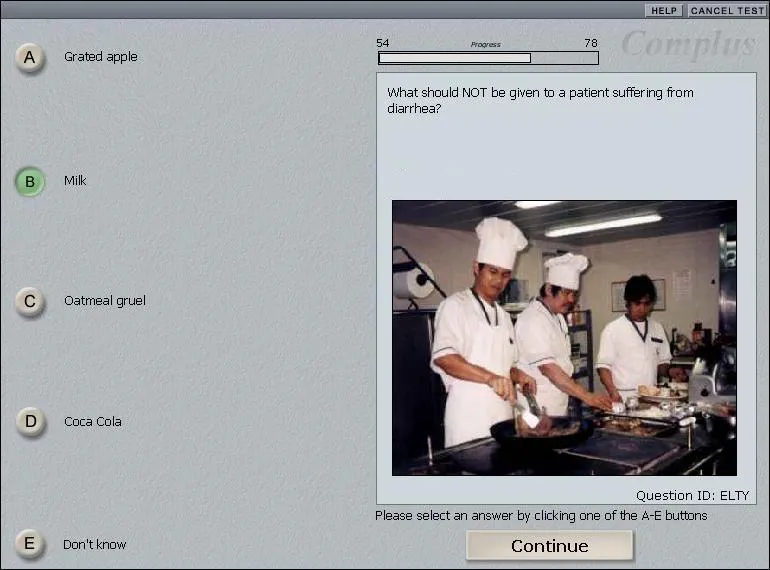Viewport: 770px width, 570px height.
Task: Click the Don't know answer text
Action: (95, 544)
